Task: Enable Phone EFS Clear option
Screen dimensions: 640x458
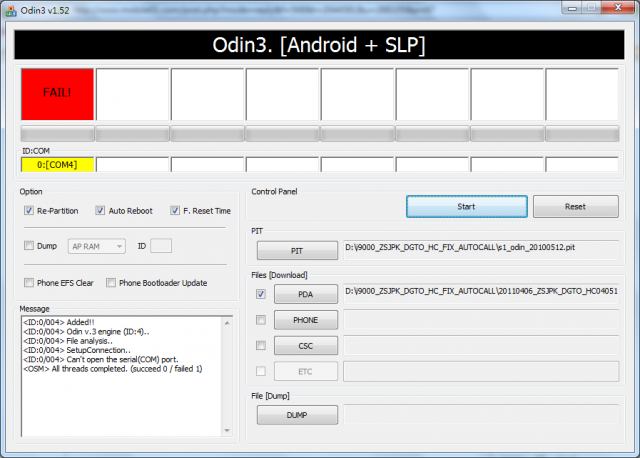Action: [x=29, y=282]
